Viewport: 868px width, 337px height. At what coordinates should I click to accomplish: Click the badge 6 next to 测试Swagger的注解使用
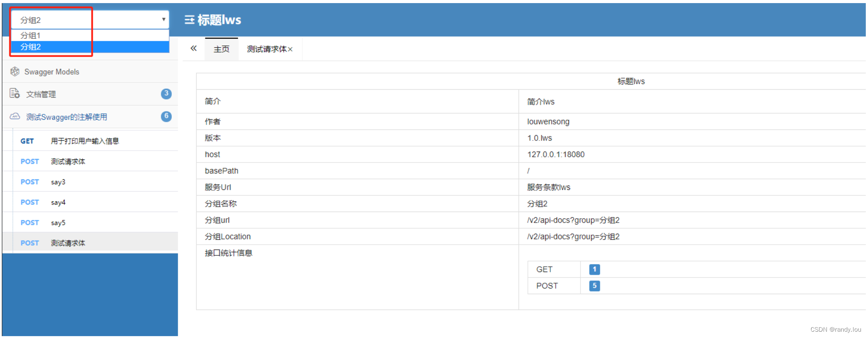(x=166, y=116)
